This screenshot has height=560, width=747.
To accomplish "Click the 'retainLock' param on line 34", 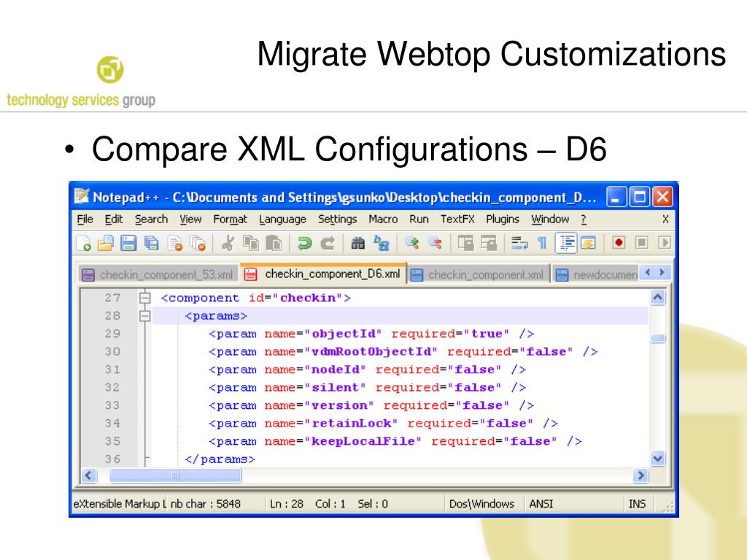I will [383, 424].
